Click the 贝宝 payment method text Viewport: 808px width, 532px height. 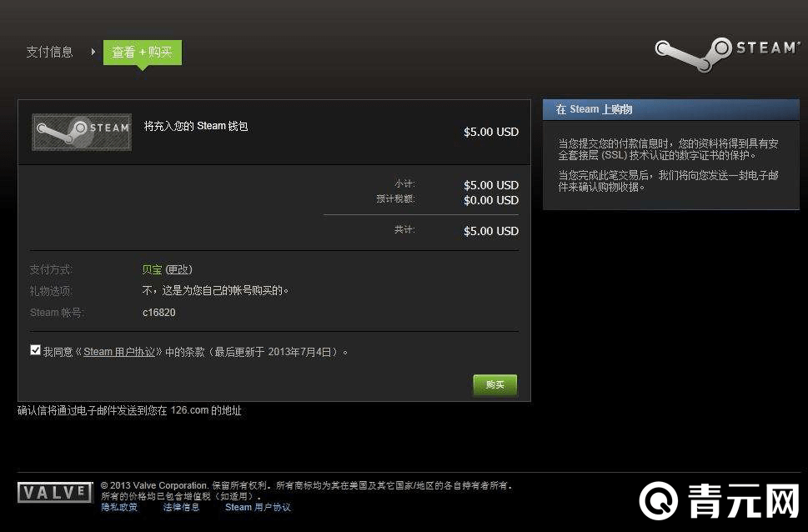tap(152, 269)
